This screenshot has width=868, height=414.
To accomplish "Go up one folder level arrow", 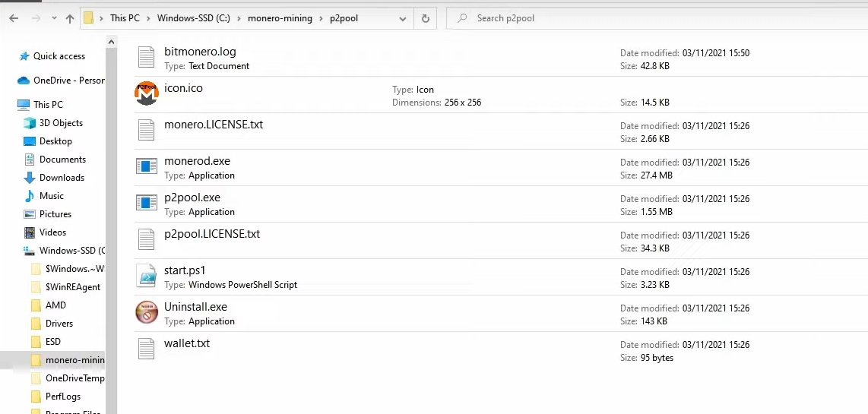I will click(x=70, y=18).
